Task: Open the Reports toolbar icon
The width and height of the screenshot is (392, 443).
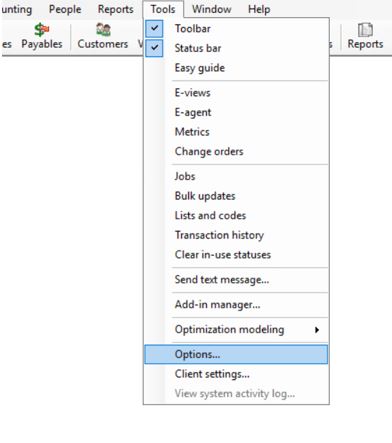Action: tap(365, 36)
